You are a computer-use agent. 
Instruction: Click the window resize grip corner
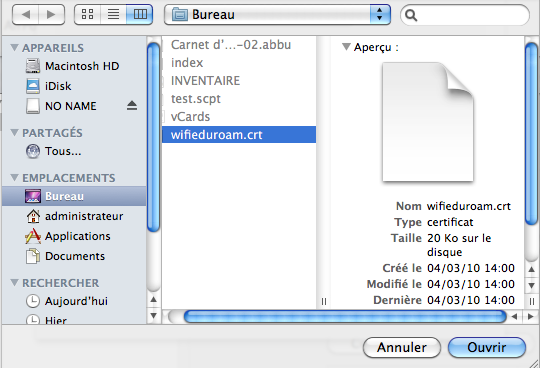click(x=534, y=363)
